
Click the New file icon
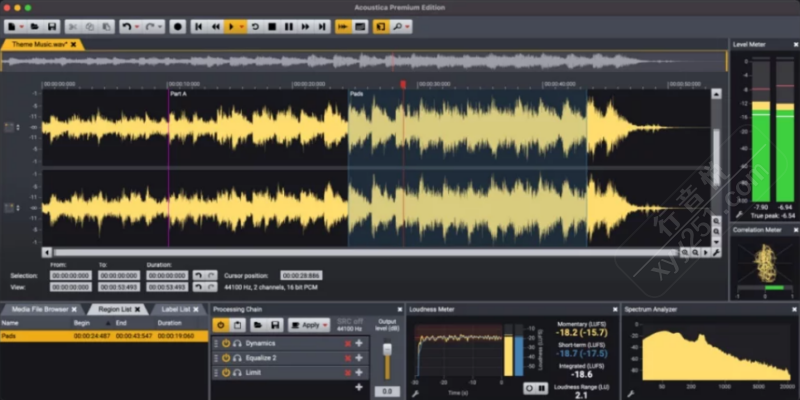[11, 27]
